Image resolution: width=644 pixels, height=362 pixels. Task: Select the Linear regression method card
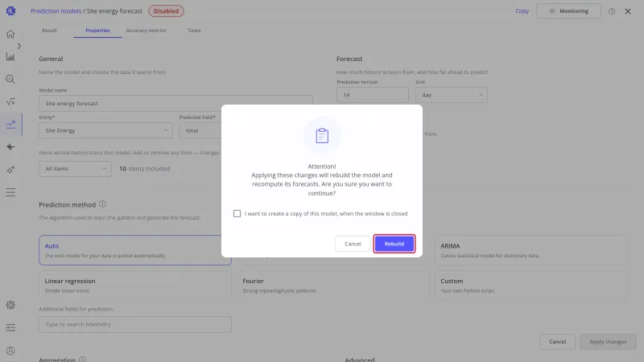point(135,286)
